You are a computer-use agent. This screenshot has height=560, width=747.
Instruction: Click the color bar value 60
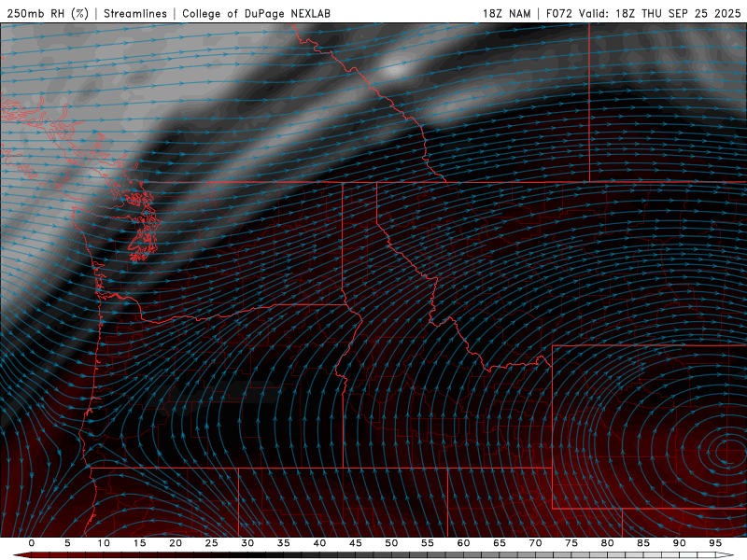point(463,543)
